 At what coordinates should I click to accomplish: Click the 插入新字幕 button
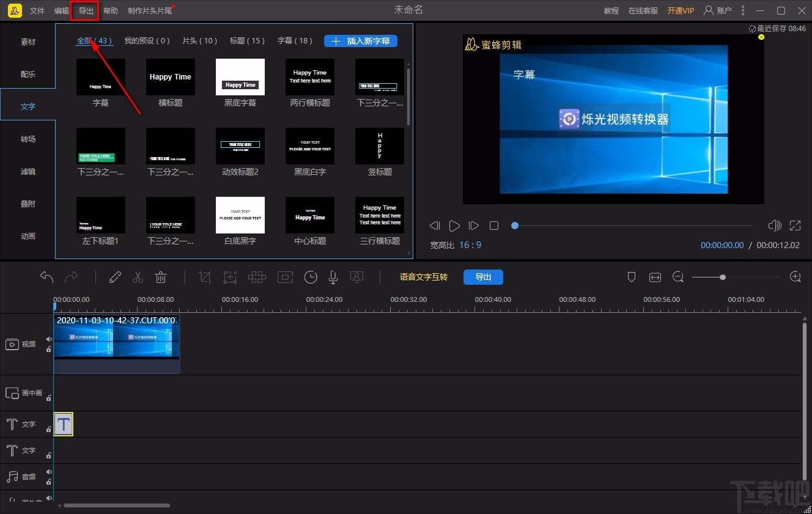tap(361, 41)
